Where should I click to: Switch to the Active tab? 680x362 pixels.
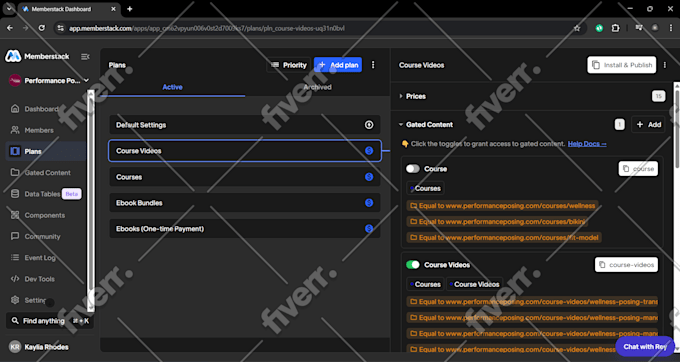click(172, 87)
